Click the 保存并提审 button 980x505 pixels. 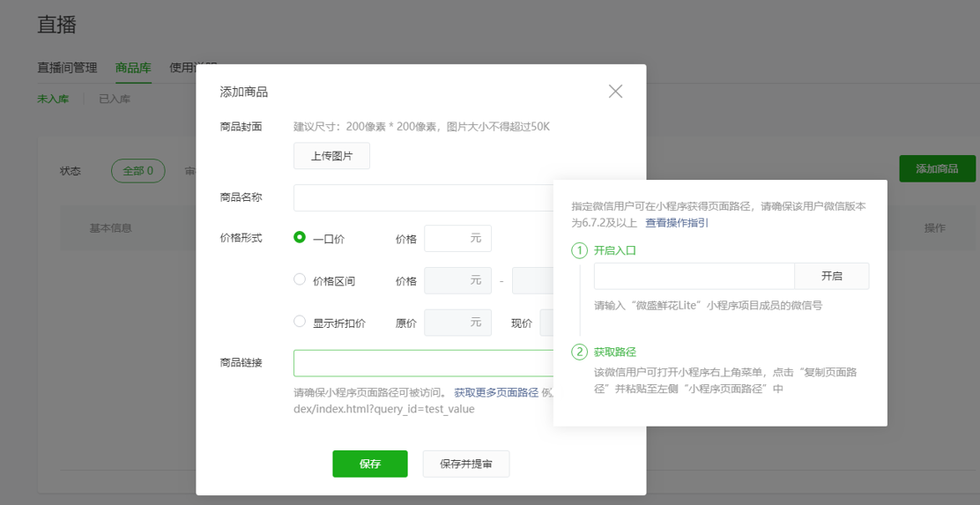click(466, 464)
